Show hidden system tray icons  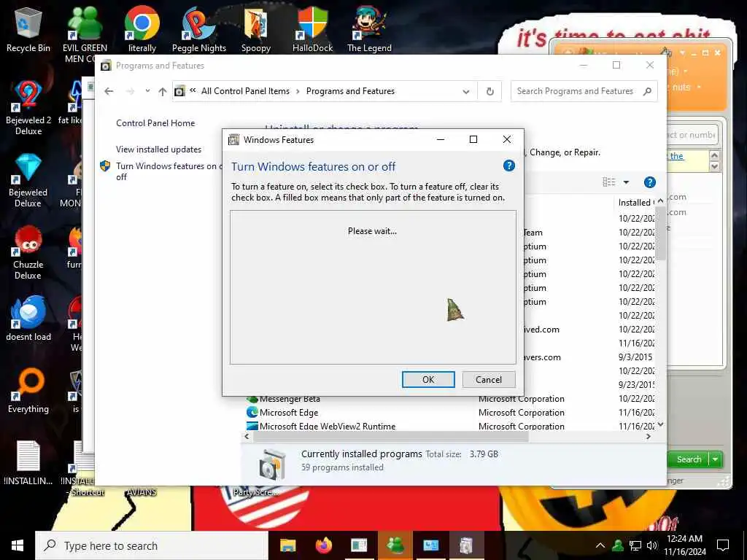pyautogui.click(x=600, y=545)
